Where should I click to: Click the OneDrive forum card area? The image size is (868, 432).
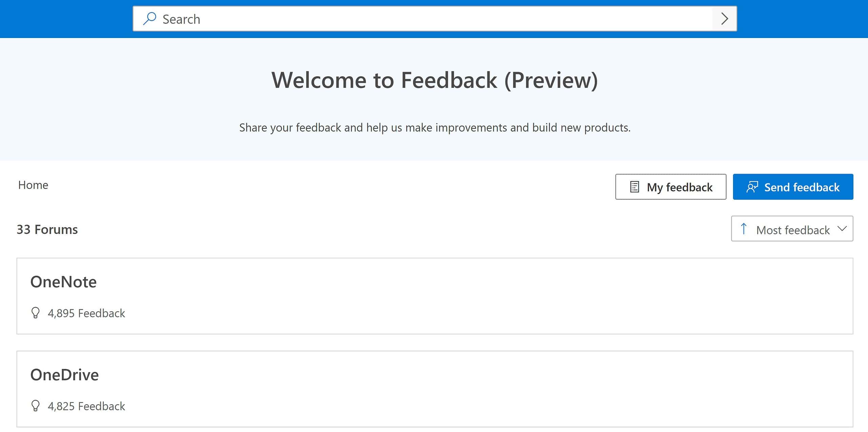click(435, 389)
